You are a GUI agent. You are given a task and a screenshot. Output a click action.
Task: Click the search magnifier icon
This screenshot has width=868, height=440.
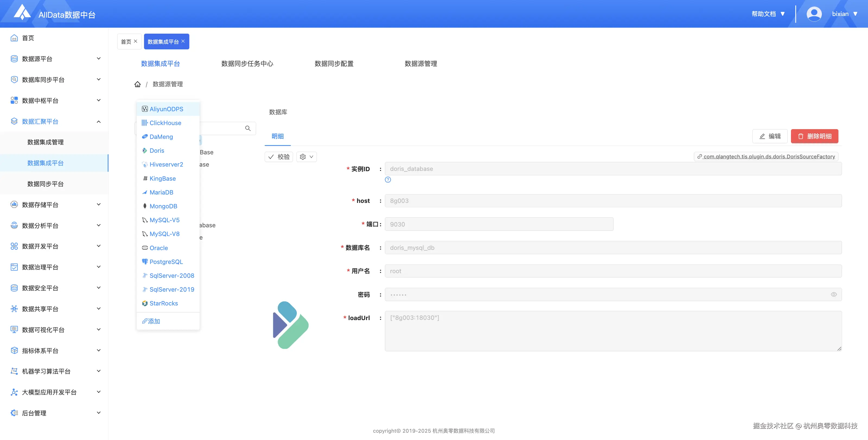(x=248, y=128)
